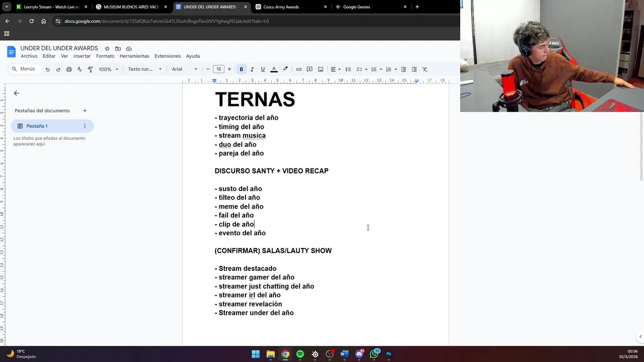
Task: Insert an image from the toolbar
Action: click(x=320, y=69)
